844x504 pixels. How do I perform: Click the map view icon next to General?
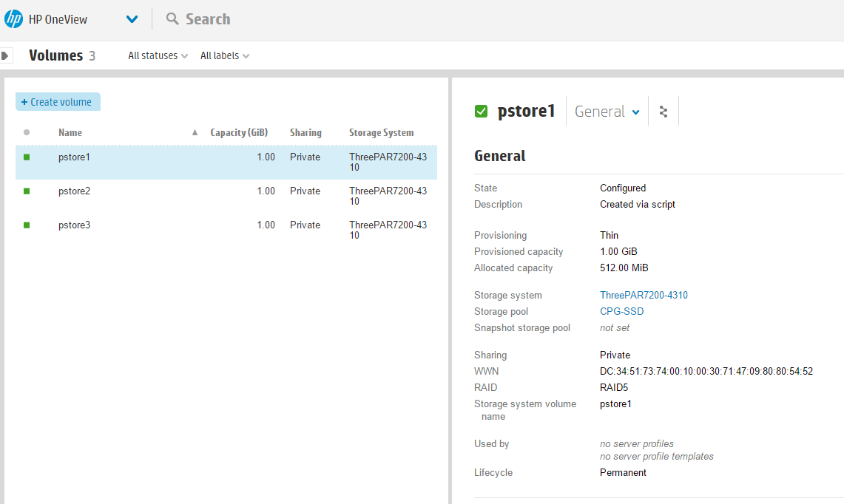point(663,112)
